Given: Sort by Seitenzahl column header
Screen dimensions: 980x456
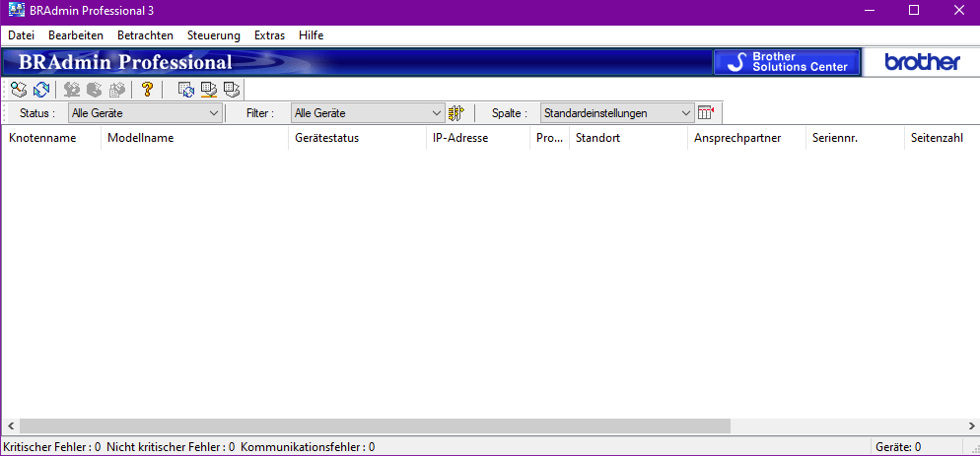Looking at the screenshot, I should [942, 138].
